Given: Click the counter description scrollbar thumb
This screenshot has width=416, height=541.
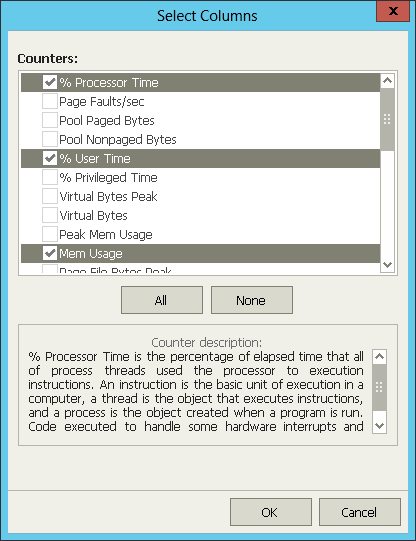Looking at the screenshot, I should click(379, 387).
